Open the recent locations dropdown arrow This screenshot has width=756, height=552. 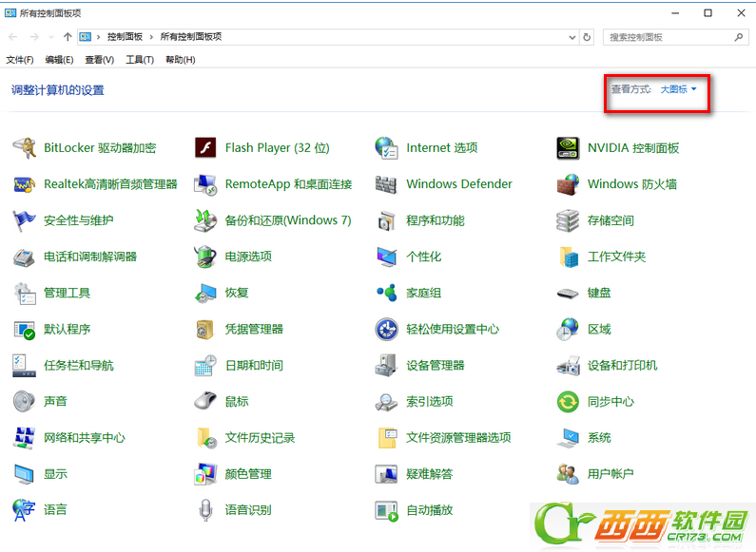(x=51, y=37)
